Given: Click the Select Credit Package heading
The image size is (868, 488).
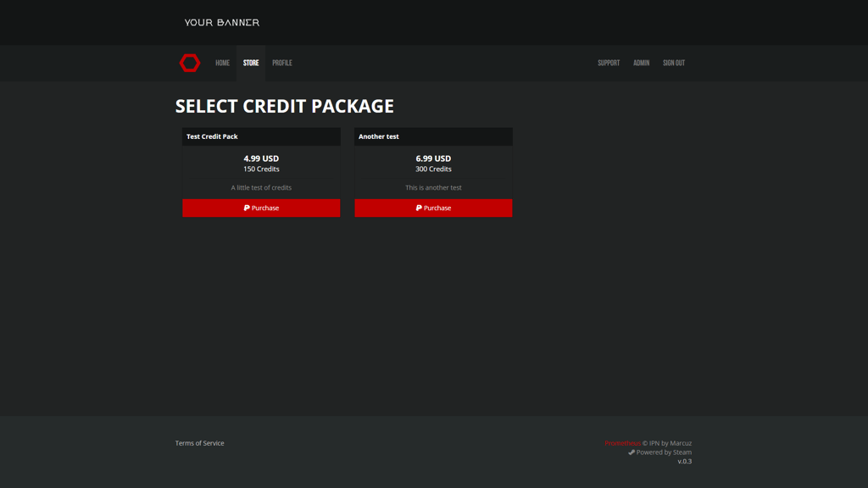Looking at the screenshot, I should click(x=285, y=106).
